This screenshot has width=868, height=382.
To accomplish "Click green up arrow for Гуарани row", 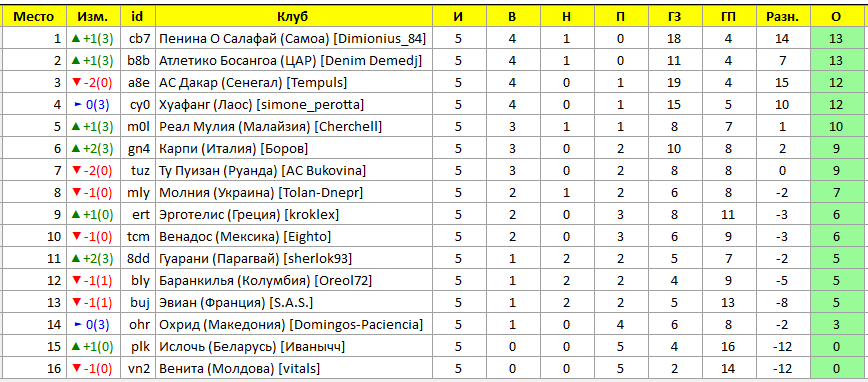I will click(76, 259).
